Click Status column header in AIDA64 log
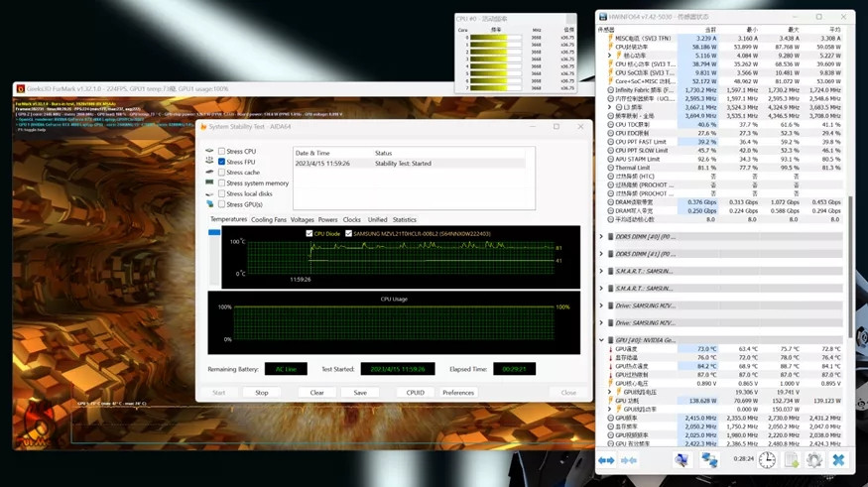 (x=383, y=153)
